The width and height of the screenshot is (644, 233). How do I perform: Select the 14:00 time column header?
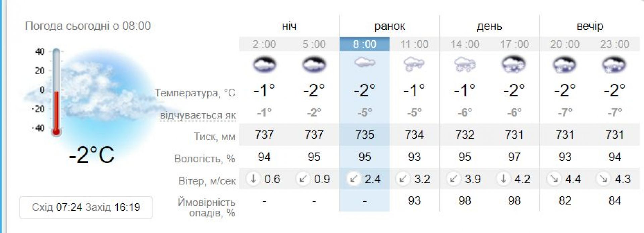tap(465, 44)
